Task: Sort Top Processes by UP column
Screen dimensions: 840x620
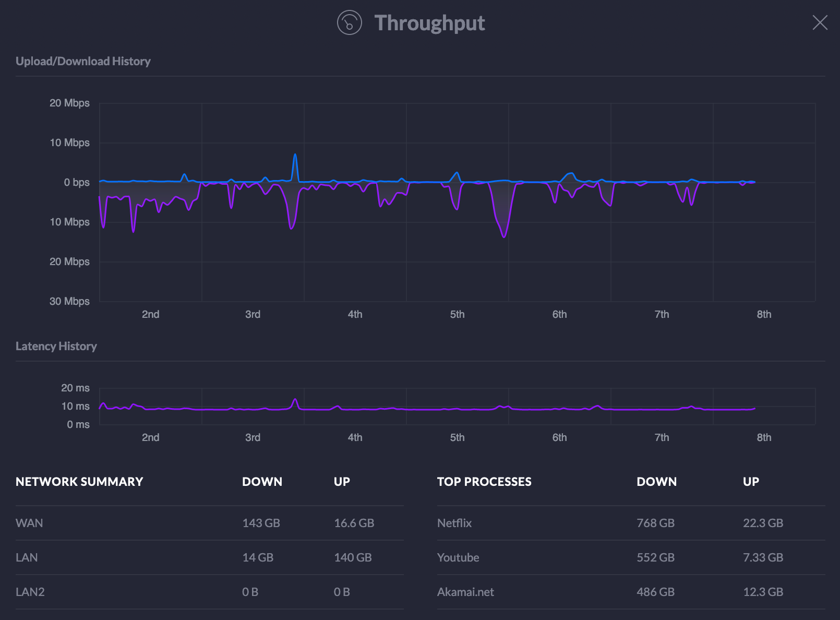Action: click(x=751, y=482)
